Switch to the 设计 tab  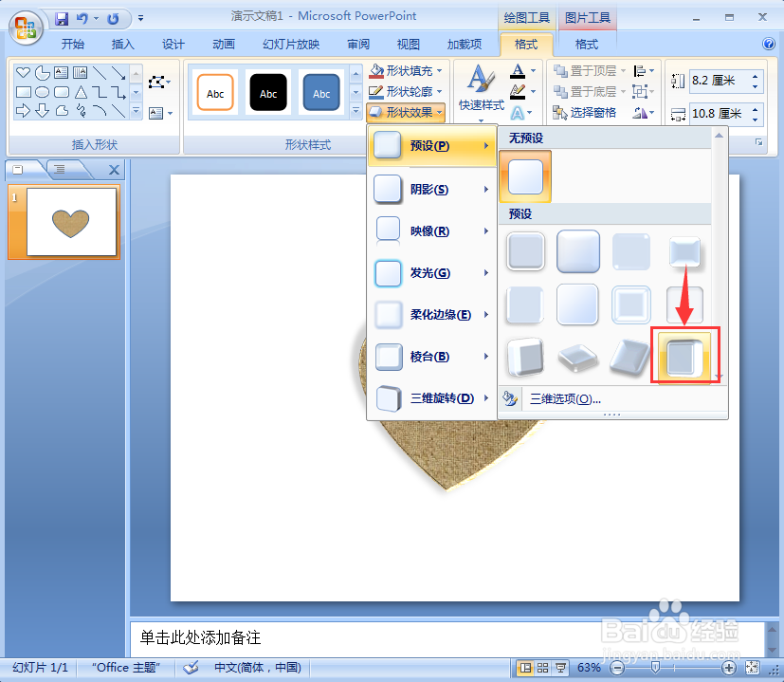tap(173, 44)
